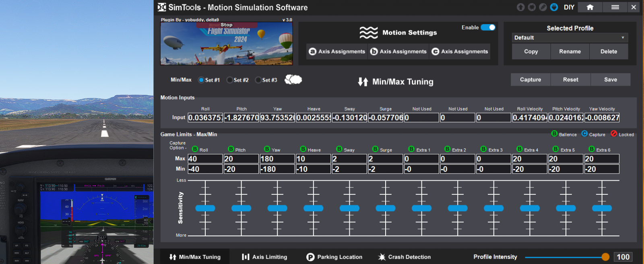Open Axis Assignments c

(460, 52)
